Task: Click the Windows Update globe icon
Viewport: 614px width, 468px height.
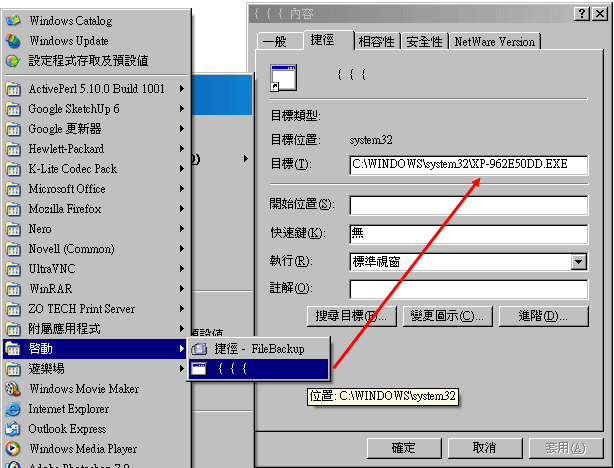Action: click(13, 41)
